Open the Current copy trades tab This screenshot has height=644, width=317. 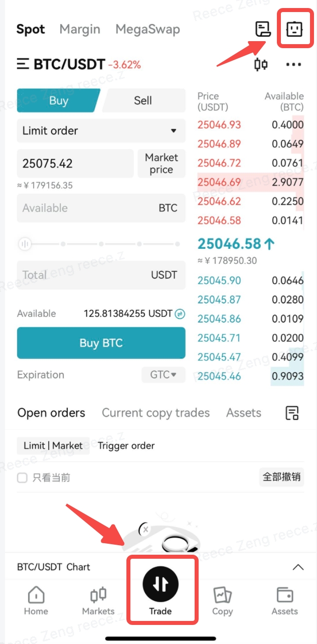click(155, 413)
